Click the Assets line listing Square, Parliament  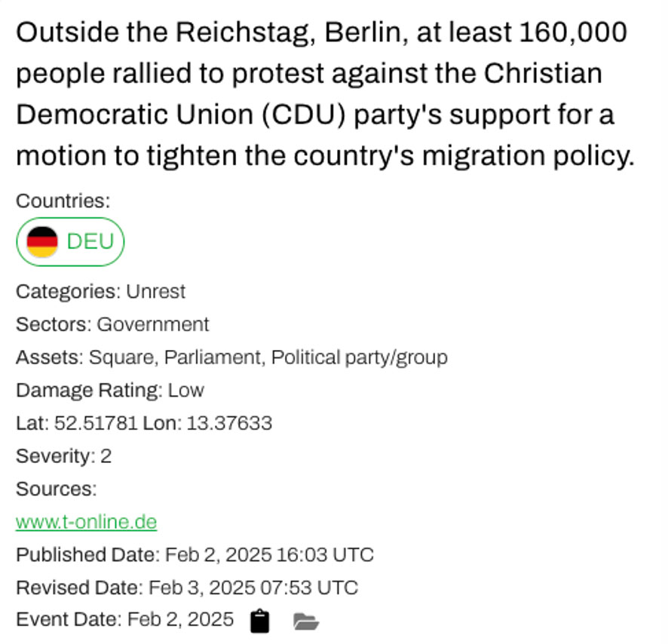pos(231,357)
